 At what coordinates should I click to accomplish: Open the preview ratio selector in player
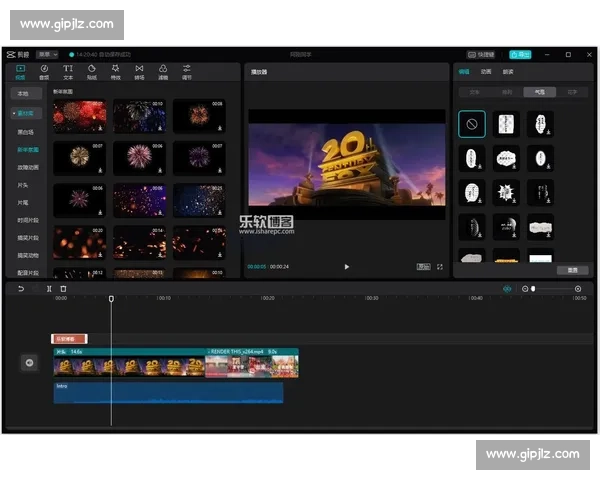pyautogui.click(x=424, y=267)
